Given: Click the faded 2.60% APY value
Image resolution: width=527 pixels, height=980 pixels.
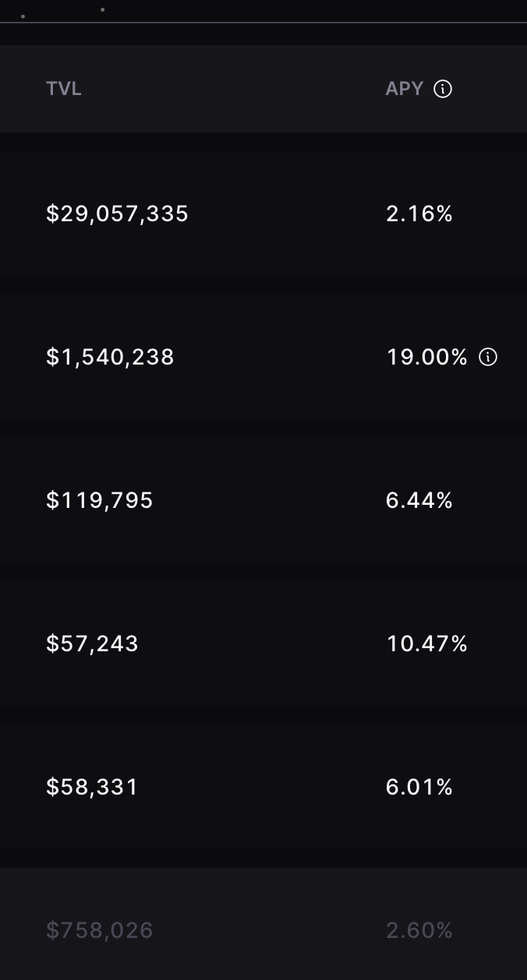Looking at the screenshot, I should click(x=419, y=930).
